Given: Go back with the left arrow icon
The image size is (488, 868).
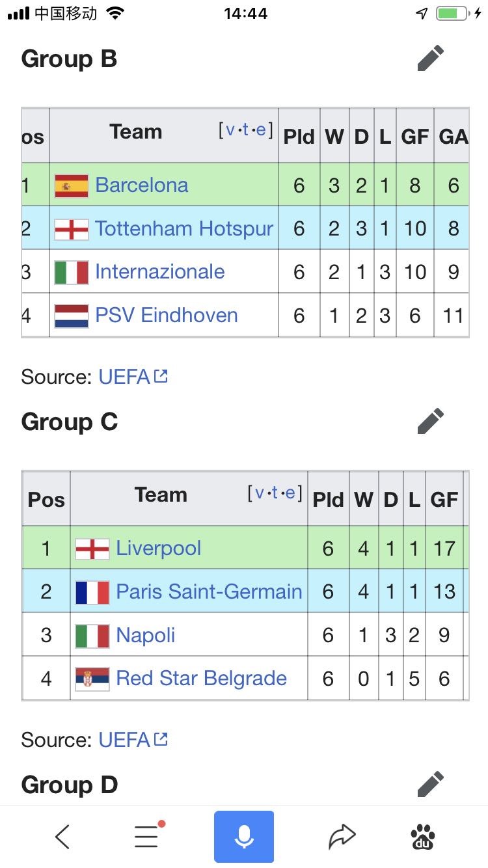Looking at the screenshot, I should pyautogui.click(x=62, y=837).
